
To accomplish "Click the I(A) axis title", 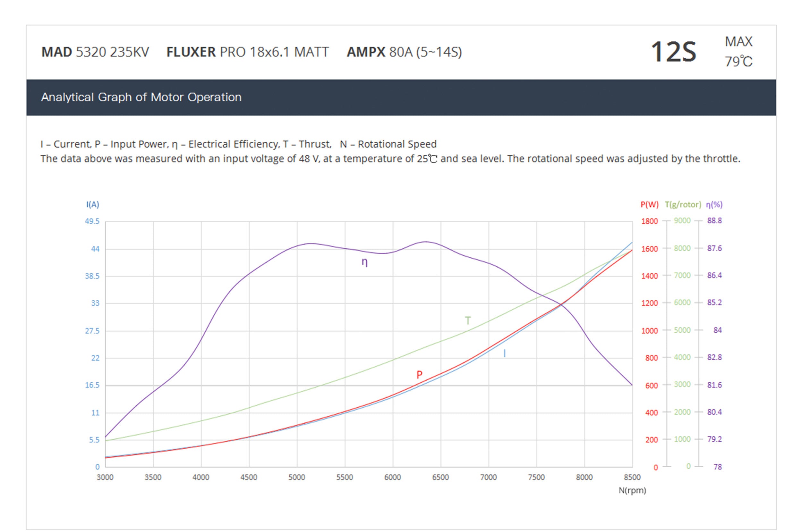I will [92, 204].
